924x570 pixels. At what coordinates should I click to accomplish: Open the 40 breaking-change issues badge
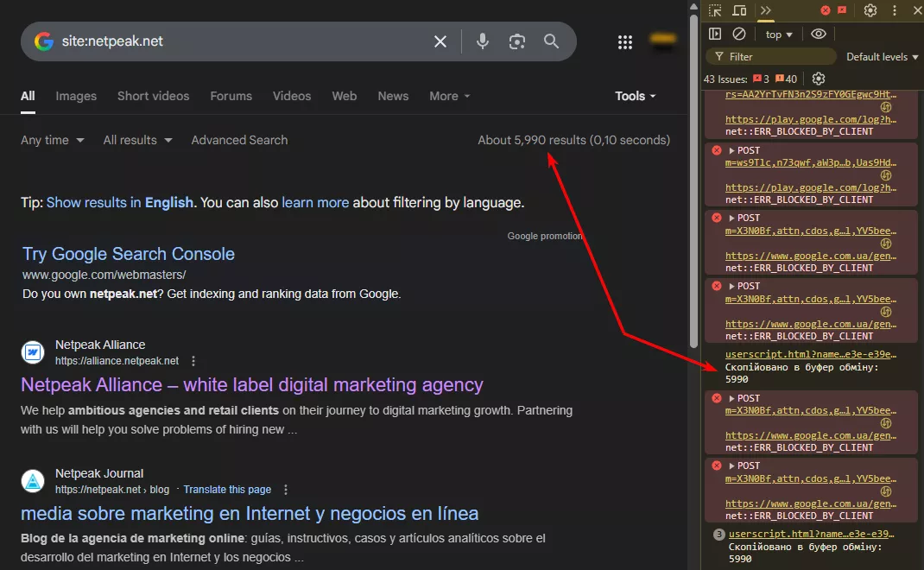pos(786,79)
